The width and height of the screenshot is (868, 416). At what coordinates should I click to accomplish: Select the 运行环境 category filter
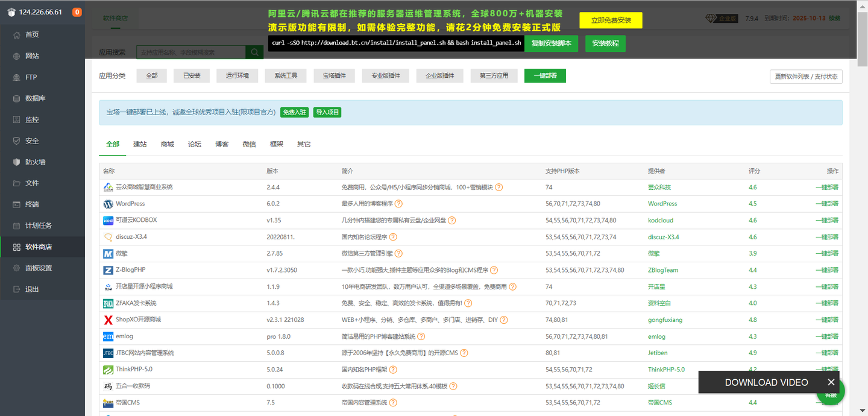[237, 75]
